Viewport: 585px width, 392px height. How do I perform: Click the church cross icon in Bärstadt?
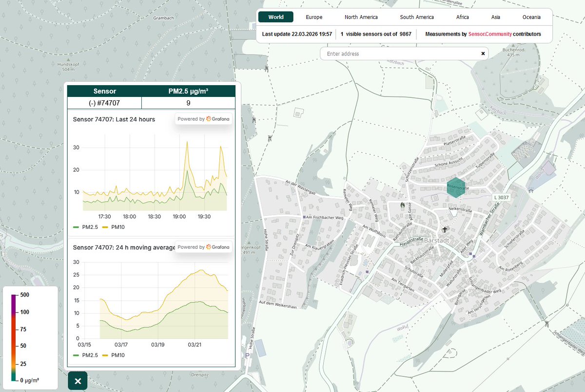click(445, 229)
